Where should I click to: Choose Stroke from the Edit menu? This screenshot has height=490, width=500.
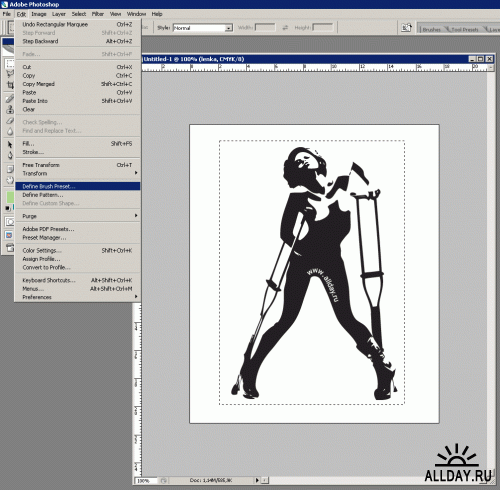click(x=77, y=152)
